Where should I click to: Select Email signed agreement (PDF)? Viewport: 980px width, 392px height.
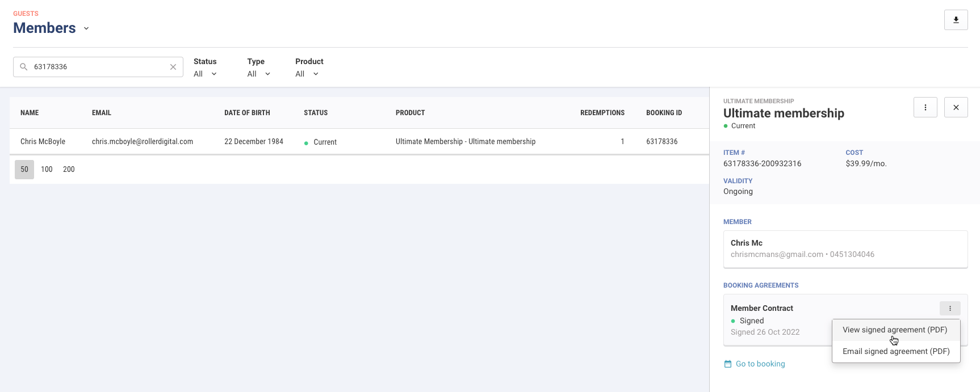click(895, 352)
